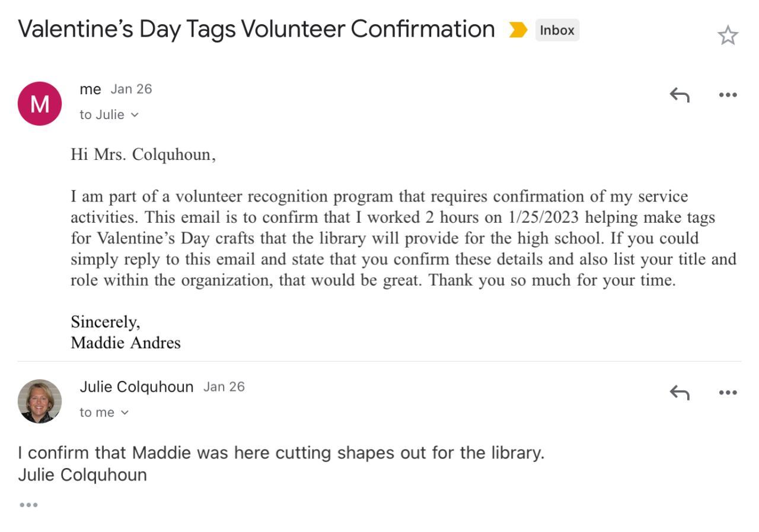759x532 pixels.
Task: Reply to Julie Colquhoun's message
Action: point(680,392)
